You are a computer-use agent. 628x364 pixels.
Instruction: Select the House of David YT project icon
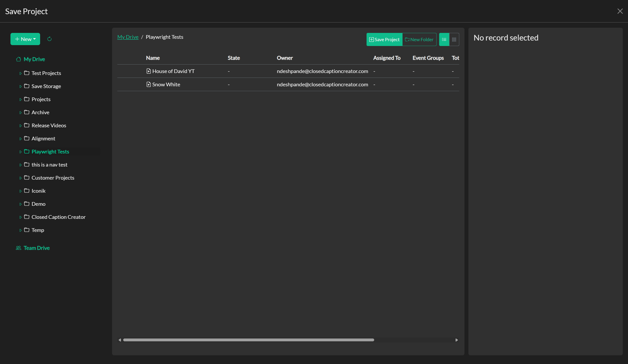[148, 71]
